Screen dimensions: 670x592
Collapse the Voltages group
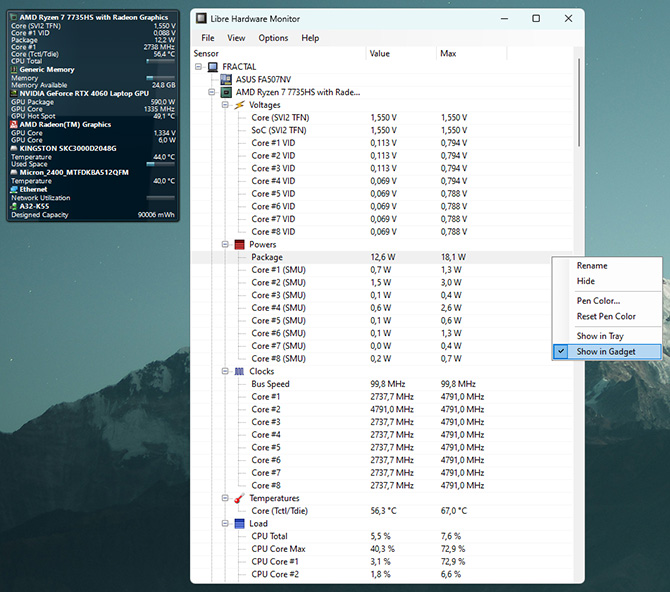[225, 105]
